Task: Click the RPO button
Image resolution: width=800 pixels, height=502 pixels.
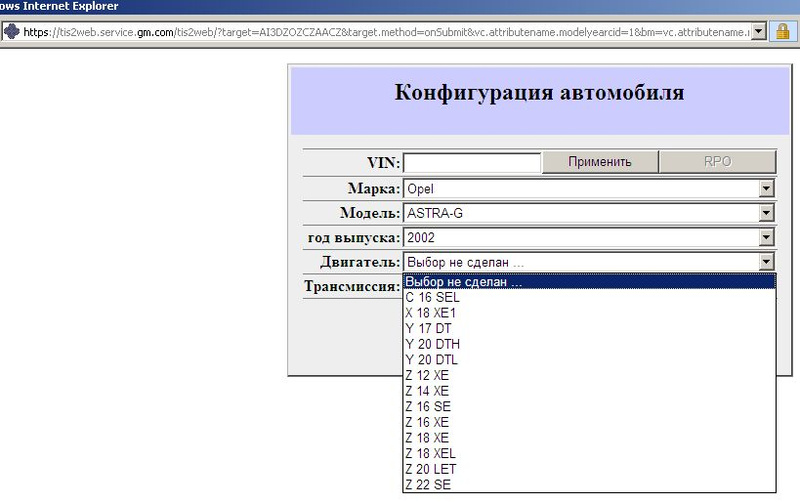Action: [717, 162]
